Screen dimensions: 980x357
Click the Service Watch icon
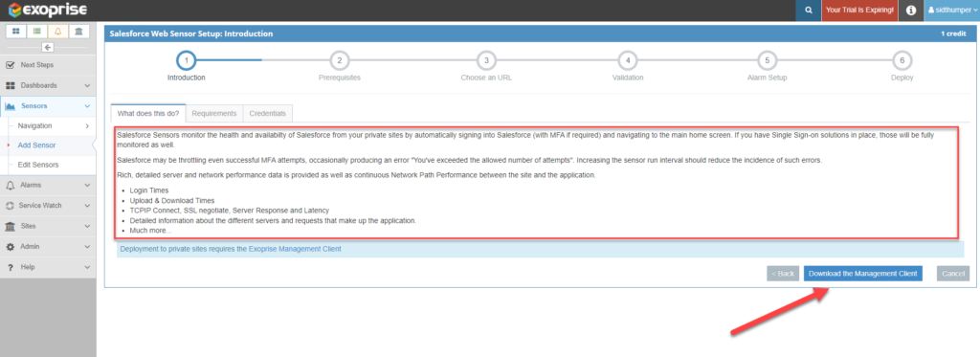coord(10,206)
